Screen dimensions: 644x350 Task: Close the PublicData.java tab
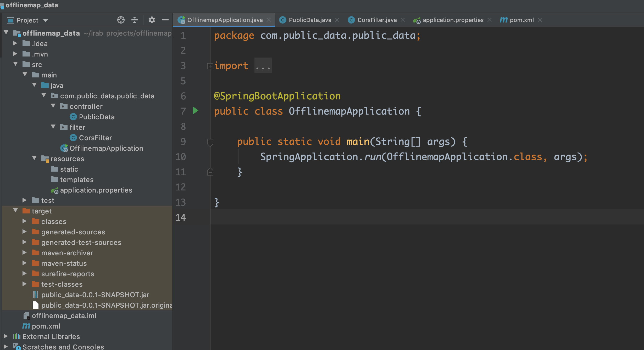coord(337,20)
